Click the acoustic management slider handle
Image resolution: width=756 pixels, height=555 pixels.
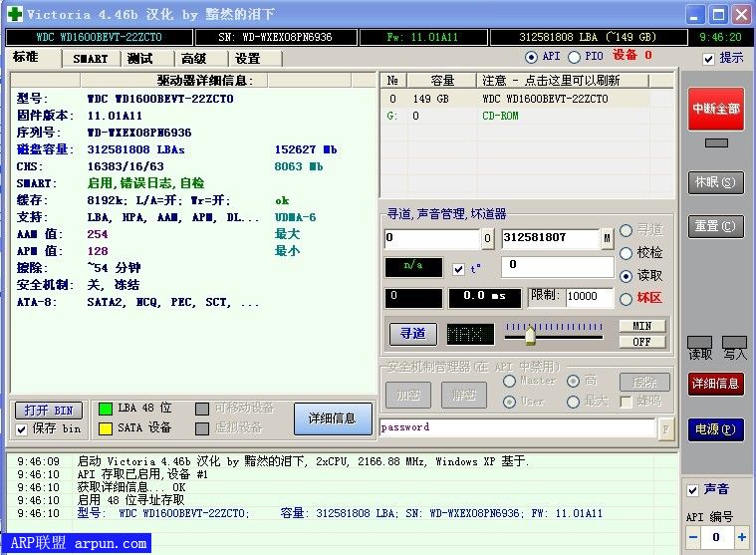click(x=530, y=334)
